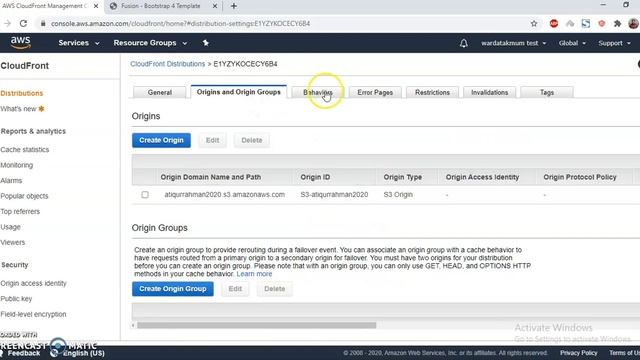This screenshot has width=640, height=360.
Task: Follow the Learn more link
Action: pos(254,274)
